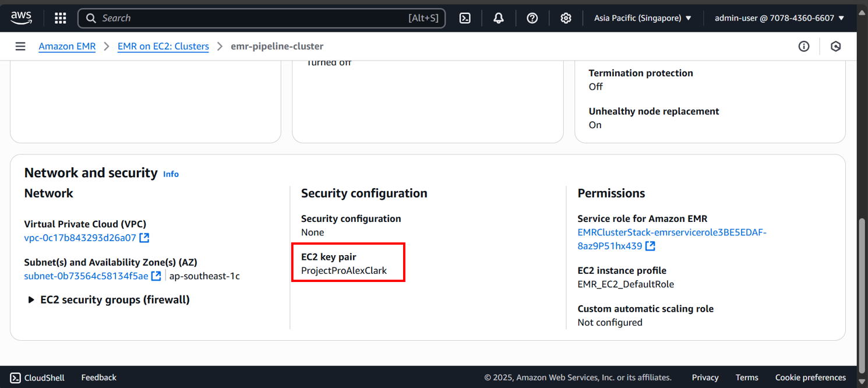Viewport: 868px width, 388px height.
Task: Launch CloudShell from the top navigation bar
Action: coord(465,18)
